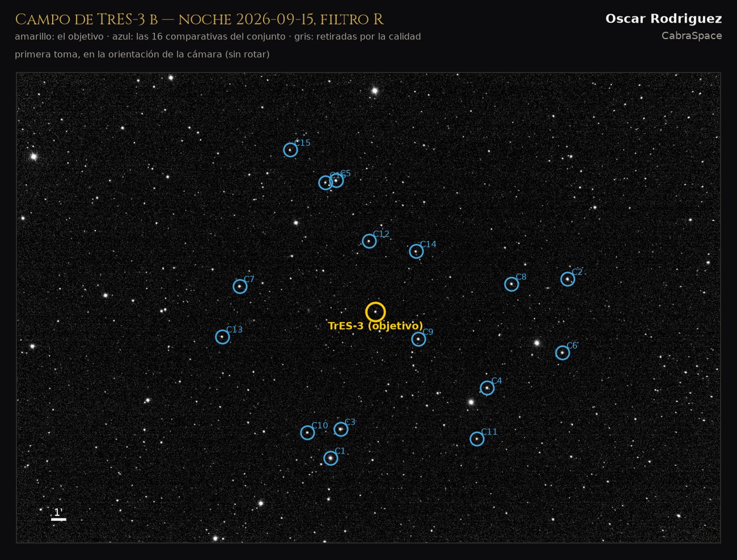Select comparison star C2 marker
Screen dimensions: 737x560
[567, 279]
